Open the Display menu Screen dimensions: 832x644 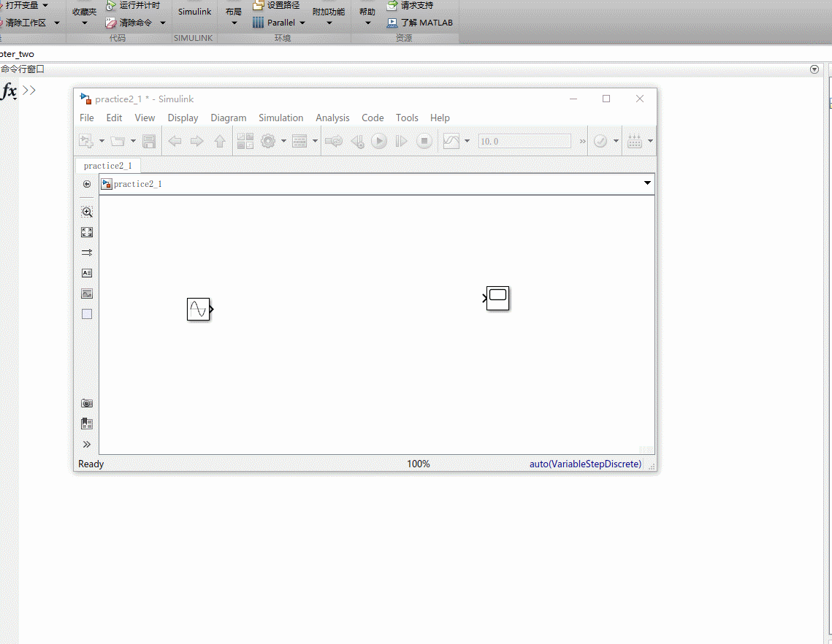click(183, 118)
